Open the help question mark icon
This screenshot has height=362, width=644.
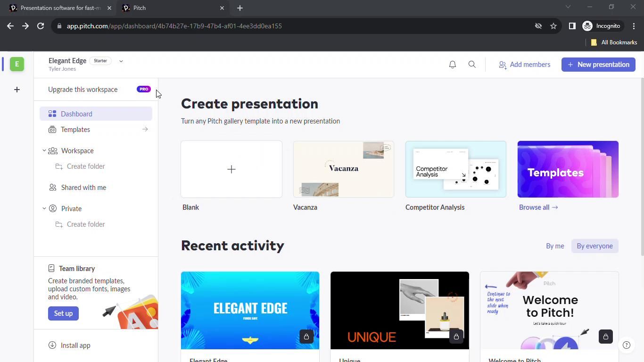point(626,345)
